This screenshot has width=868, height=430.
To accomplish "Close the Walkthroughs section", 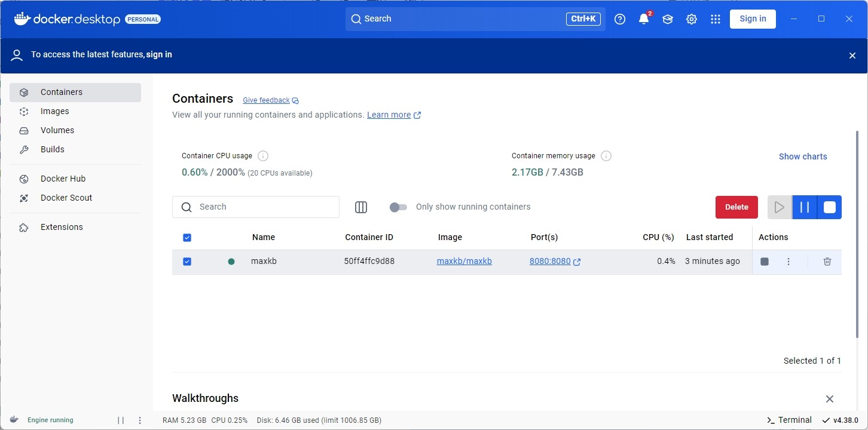I will (x=830, y=399).
